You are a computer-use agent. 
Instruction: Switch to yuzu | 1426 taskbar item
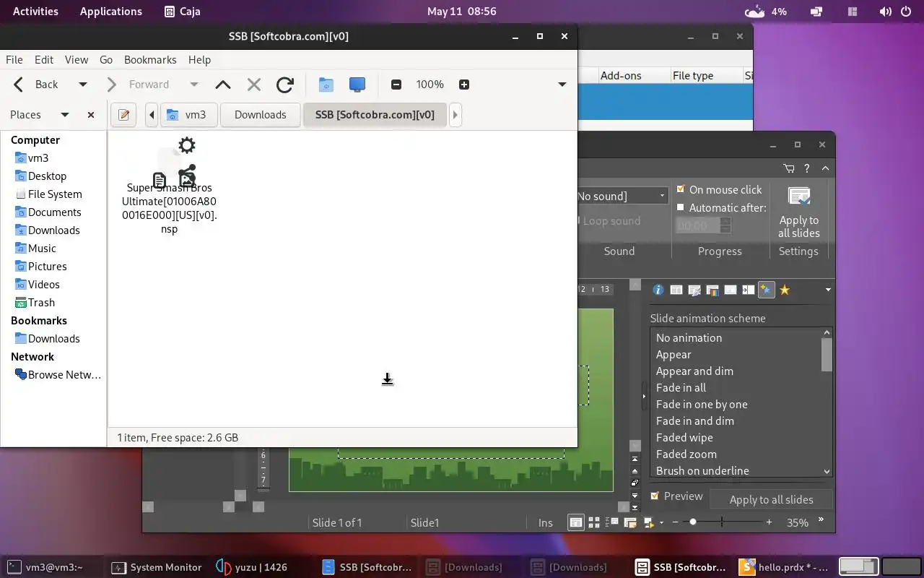click(251, 567)
